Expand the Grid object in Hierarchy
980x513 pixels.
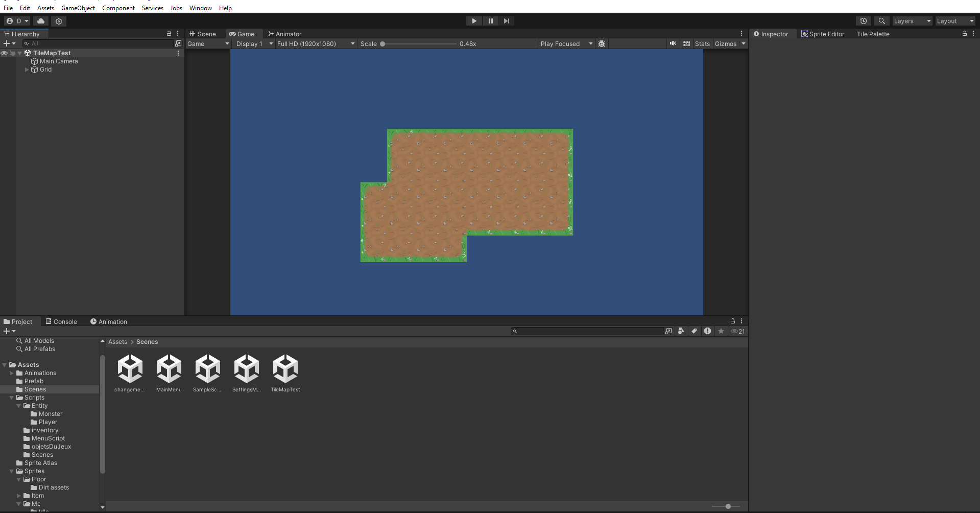point(27,69)
